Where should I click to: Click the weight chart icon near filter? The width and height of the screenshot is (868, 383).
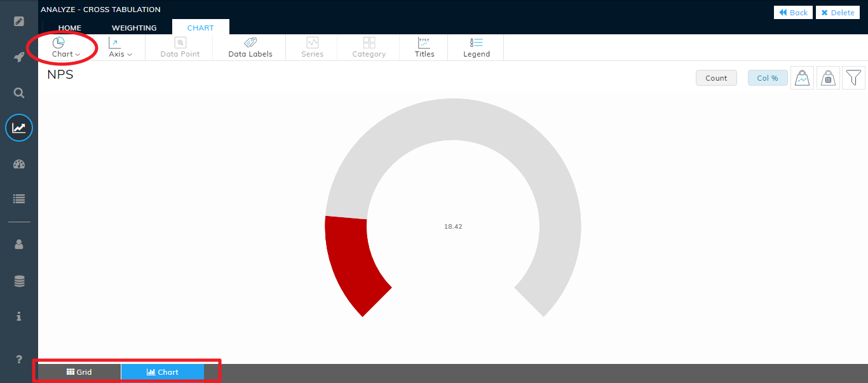pos(802,78)
